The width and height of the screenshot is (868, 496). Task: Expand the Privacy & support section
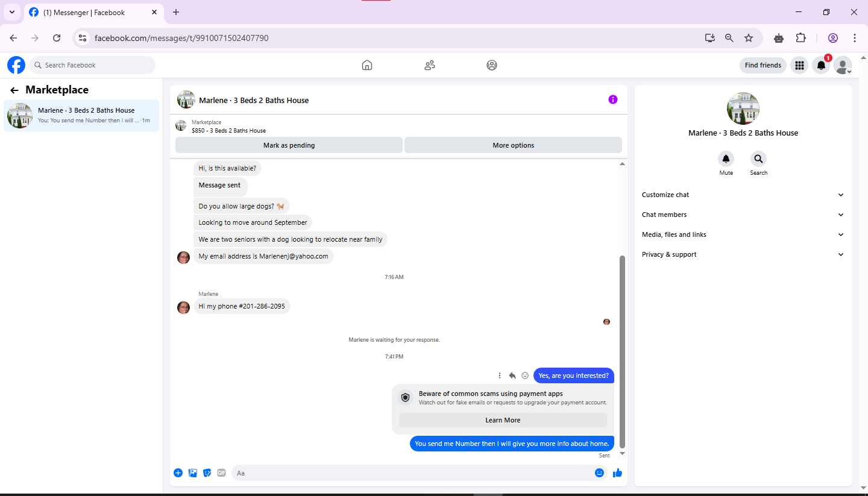743,254
